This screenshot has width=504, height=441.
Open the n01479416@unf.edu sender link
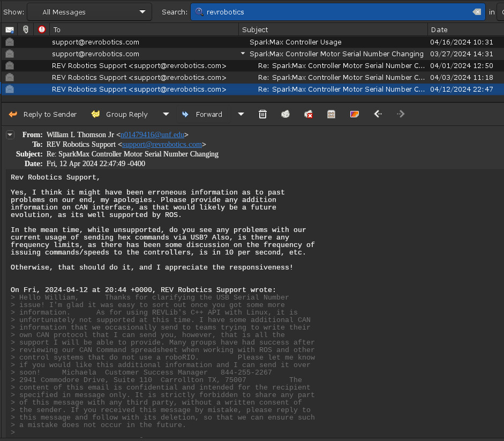[153, 135]
